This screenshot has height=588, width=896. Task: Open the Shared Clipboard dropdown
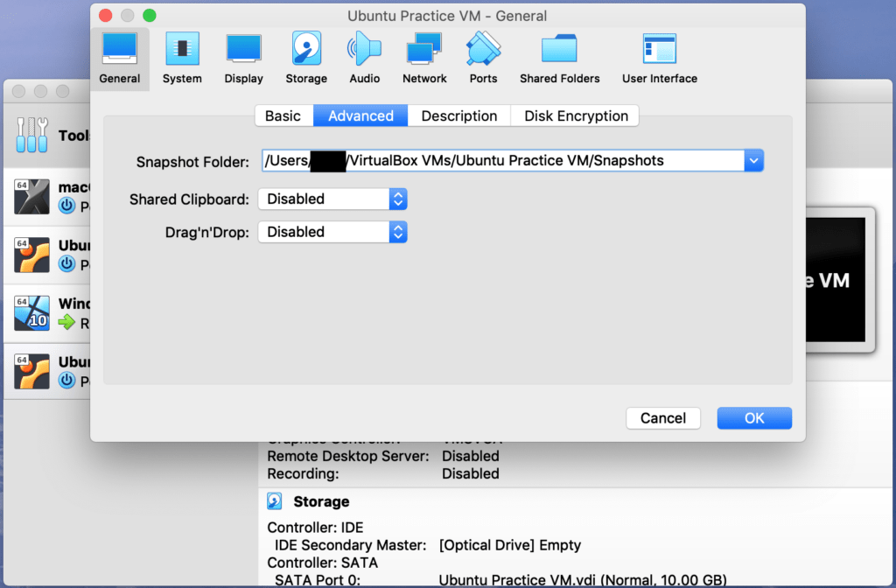point(332,199)
